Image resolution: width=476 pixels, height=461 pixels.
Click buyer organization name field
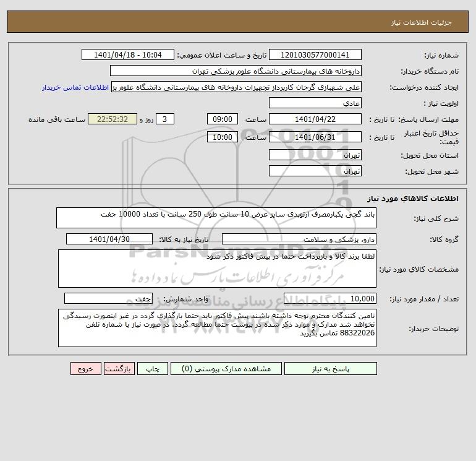(x=236, y=71)
